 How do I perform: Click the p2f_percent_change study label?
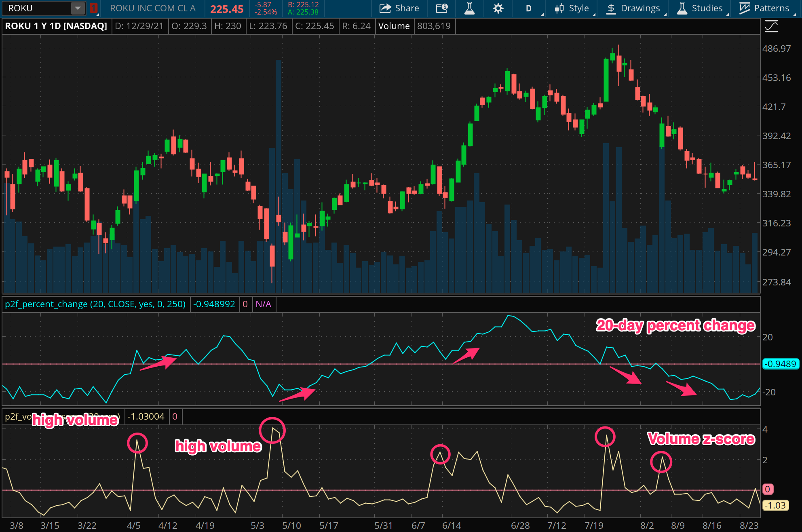tap(95, 304)
